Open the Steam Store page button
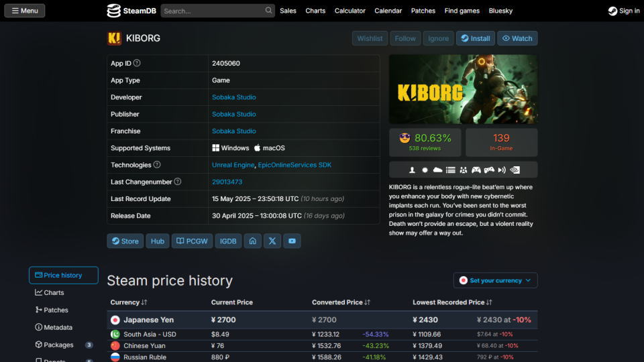This screenshot has height=362, width=644. pos(125,241)
